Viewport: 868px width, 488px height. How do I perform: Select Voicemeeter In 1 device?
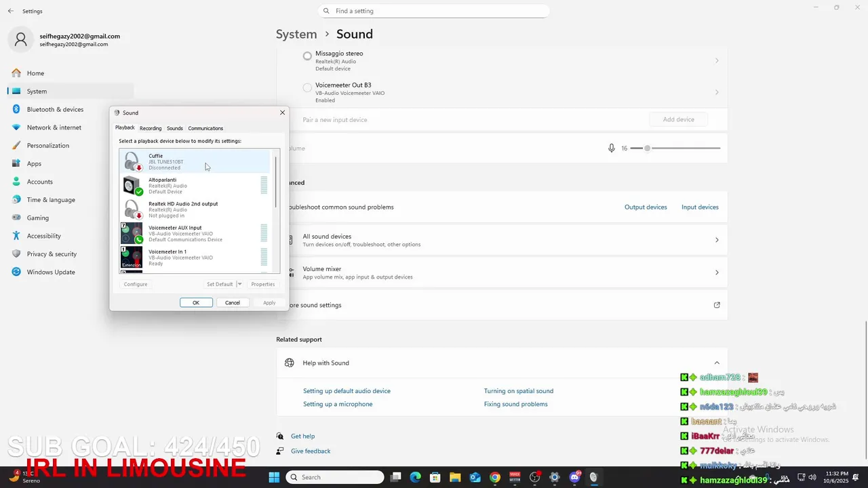195,258
